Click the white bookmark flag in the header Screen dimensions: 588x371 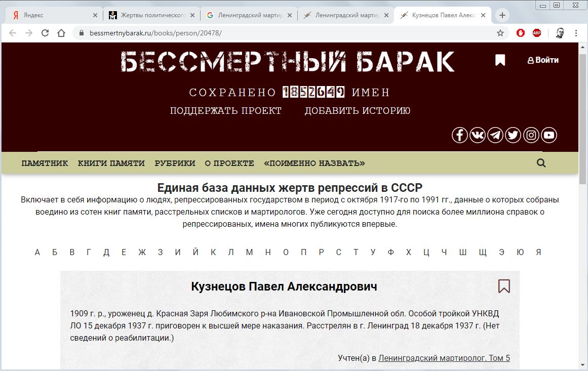coord(499,60)
